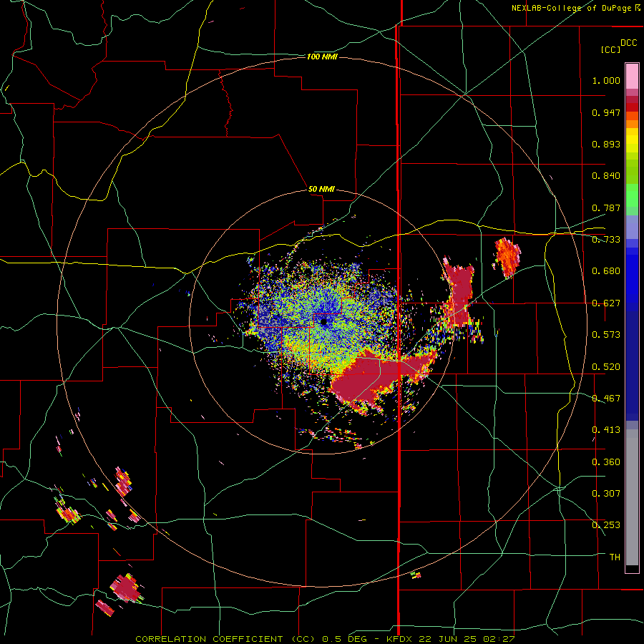Click the [CC] unit label by the legend
Viewport: 644px width, 644px height.
pyautogui.click(x=610, y=49)
